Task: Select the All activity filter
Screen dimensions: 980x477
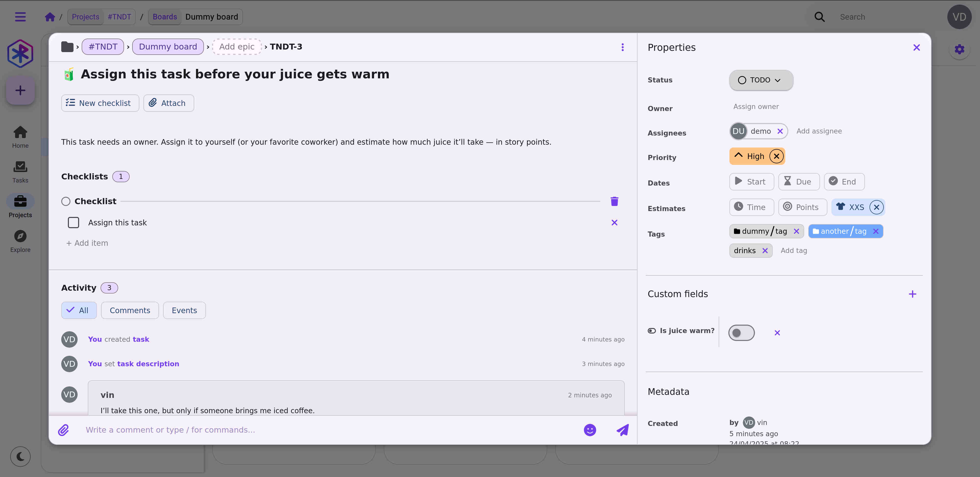Action: tap(79, 310)
